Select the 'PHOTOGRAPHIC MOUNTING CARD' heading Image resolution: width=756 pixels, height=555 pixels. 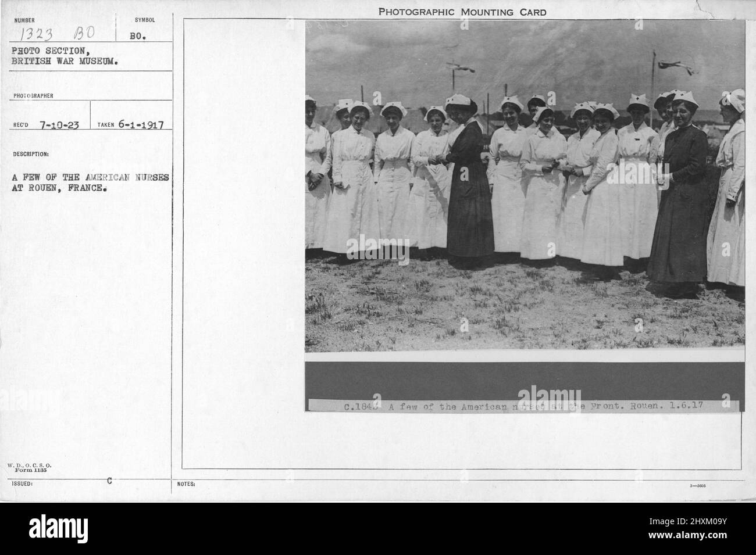[x=462, y=12]
